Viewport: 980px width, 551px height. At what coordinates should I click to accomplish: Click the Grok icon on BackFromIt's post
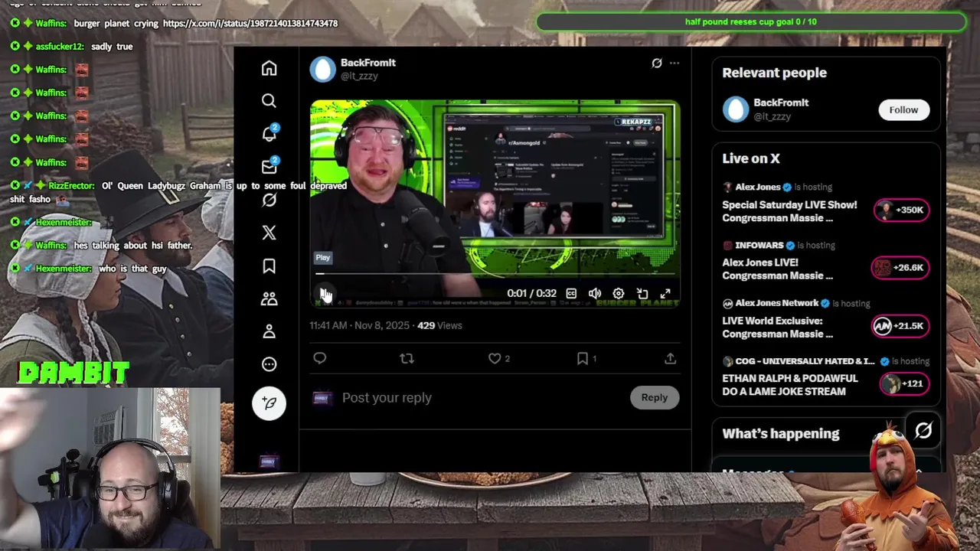656,64
